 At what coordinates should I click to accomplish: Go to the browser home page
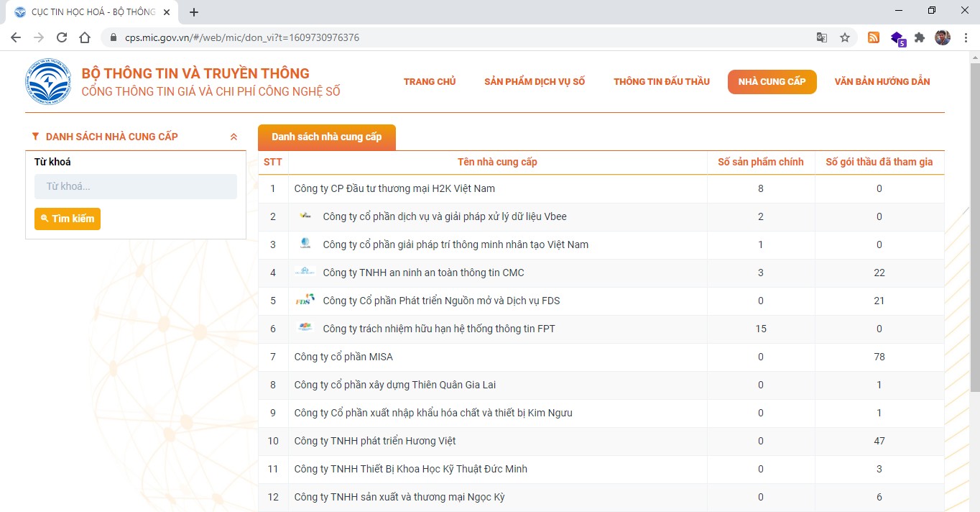pyautogui.click(x=85, y=37)
